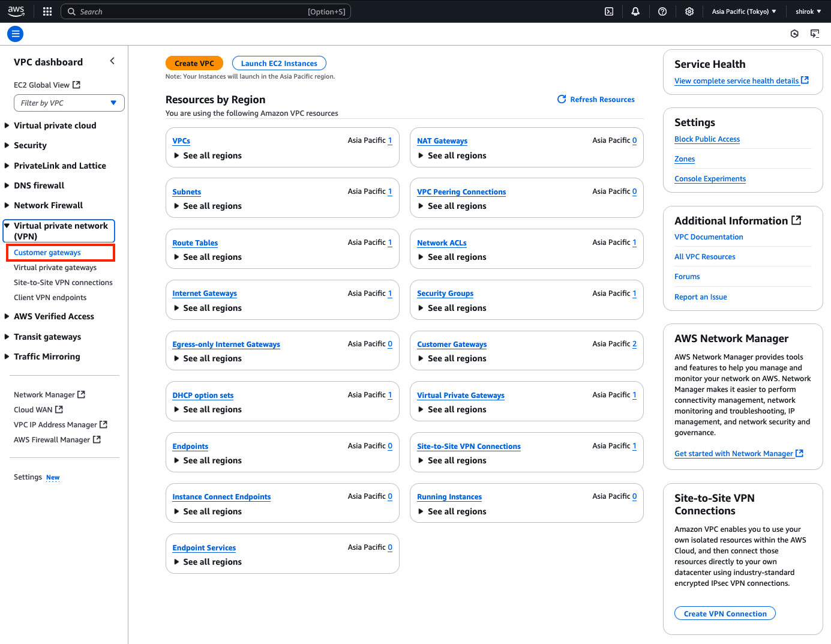Image resolution: width=831 pixels, height=644 pixels.
Task: Open the Route Tables resource link
Action: tap(195, 243)
